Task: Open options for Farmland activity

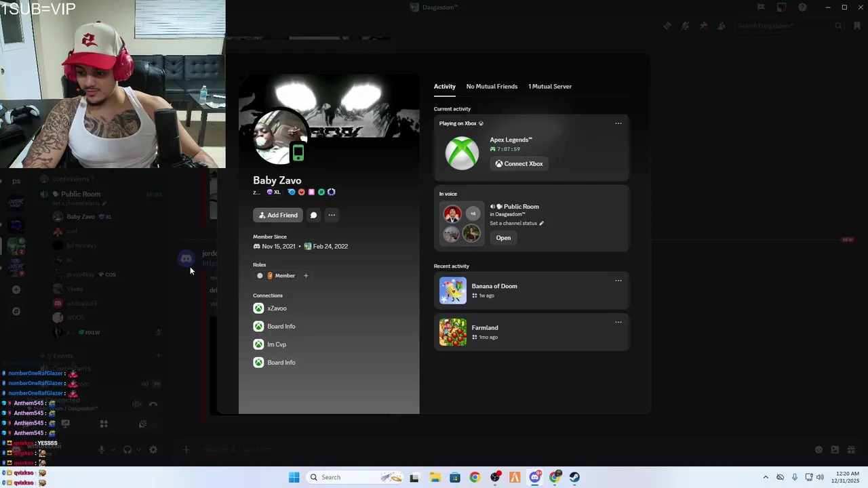Action: (x=618, y=322)
